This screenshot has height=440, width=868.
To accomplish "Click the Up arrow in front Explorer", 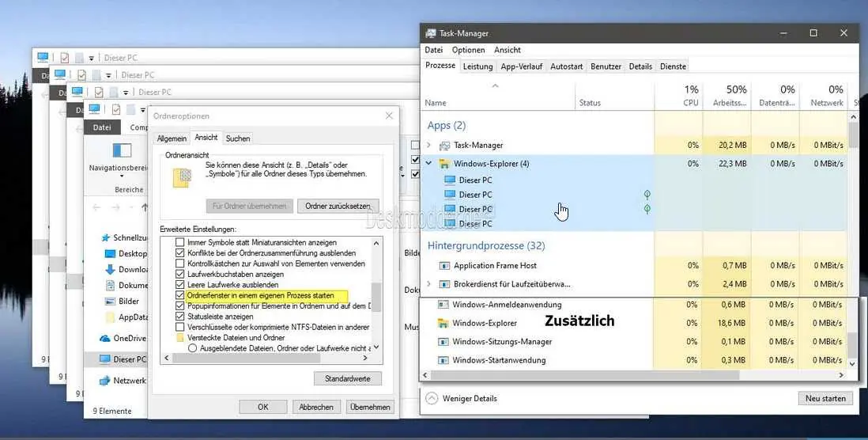I will pos(145,207).
